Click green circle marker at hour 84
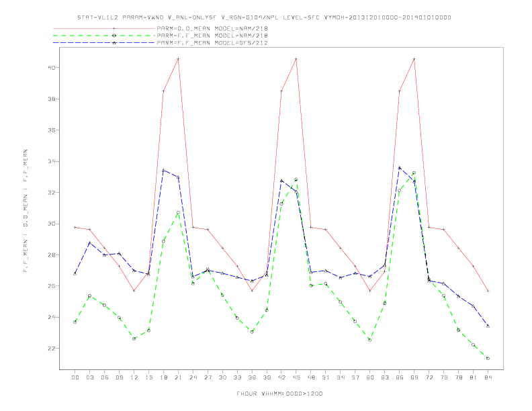 point(488,358)
